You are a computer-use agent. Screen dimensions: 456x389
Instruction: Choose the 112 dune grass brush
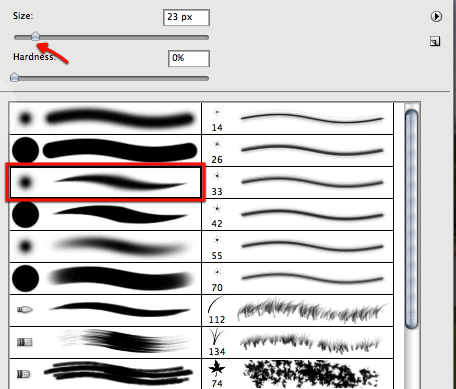(x=298, y=310)
